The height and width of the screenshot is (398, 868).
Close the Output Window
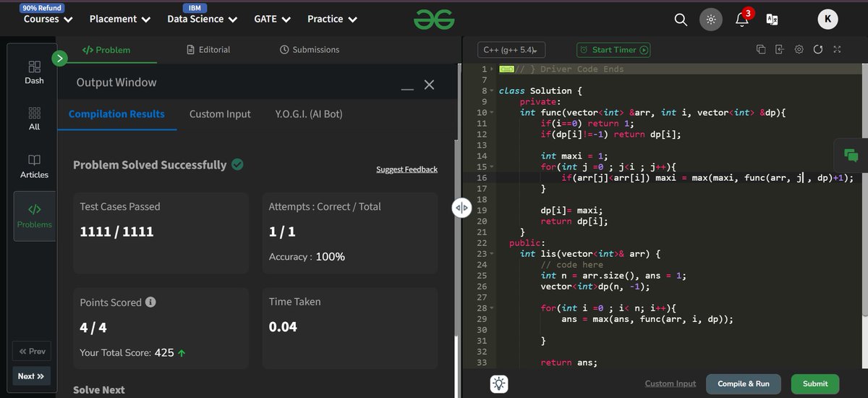click(429, 85)
